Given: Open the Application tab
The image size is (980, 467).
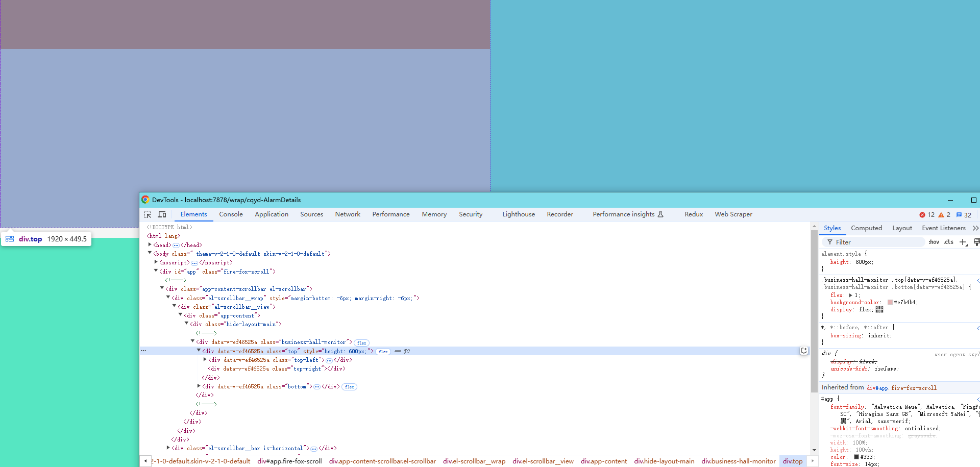Looking at the screenshot, I should pyautogui.click(x=272, y=214).
